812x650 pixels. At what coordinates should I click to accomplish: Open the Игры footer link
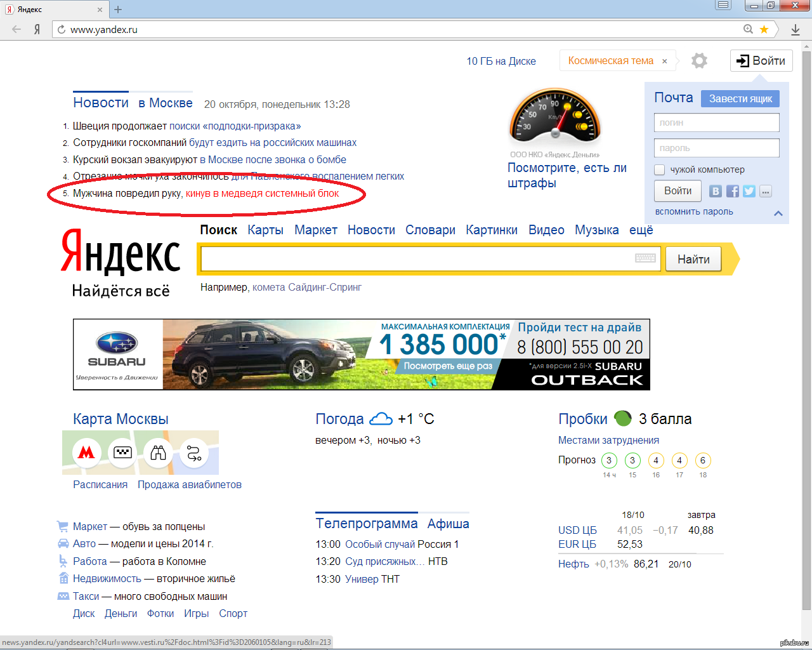pyautogui.click(x=196, y=613)
